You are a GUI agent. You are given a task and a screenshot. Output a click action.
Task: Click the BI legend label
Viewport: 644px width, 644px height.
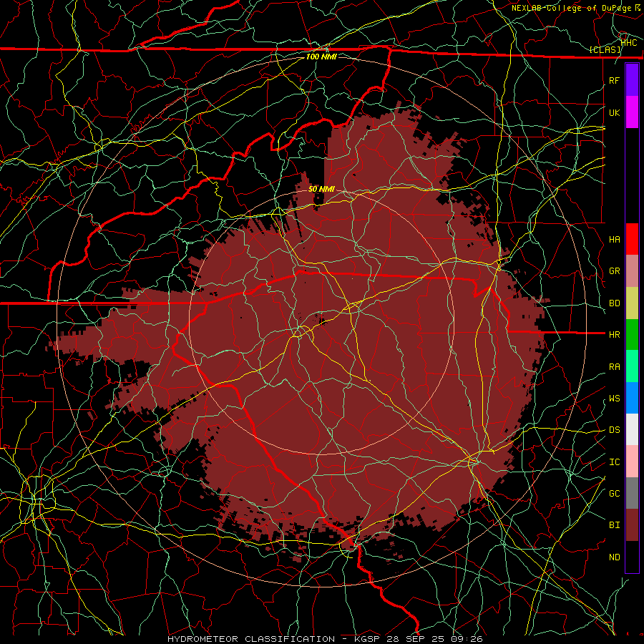[x=614, y=525]
